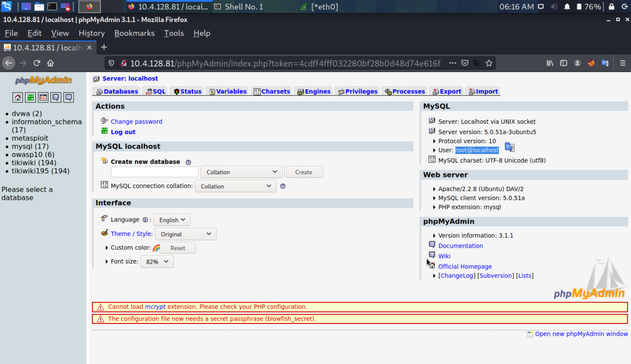Open the Firefox Library icon
631x364 pixels.
550,63
